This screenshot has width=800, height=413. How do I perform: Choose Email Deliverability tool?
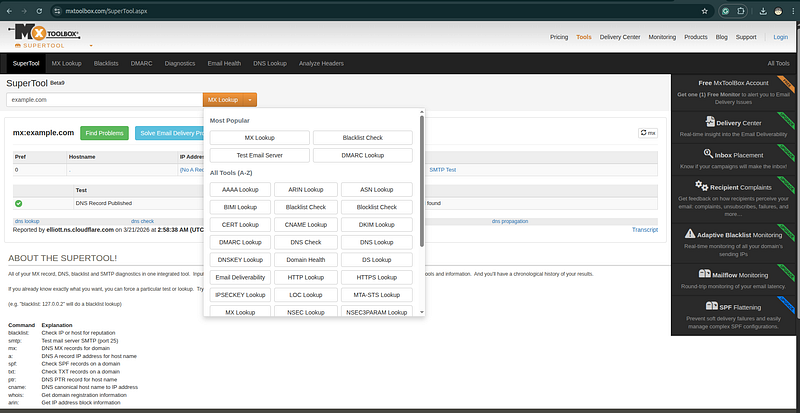(240, 278)
